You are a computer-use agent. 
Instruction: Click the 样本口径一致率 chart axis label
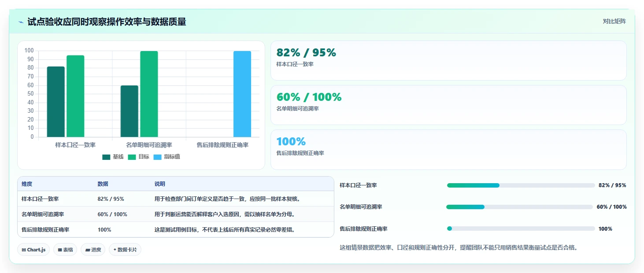[75, 145]
